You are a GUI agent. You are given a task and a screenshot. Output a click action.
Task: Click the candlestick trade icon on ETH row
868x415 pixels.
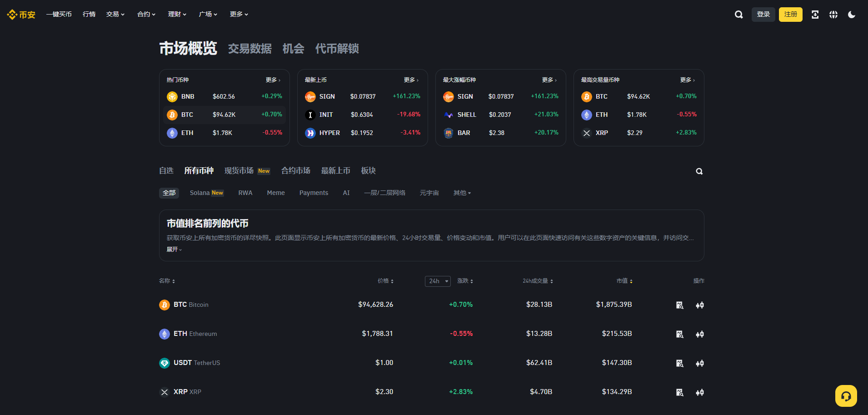(x=699, y=334)
